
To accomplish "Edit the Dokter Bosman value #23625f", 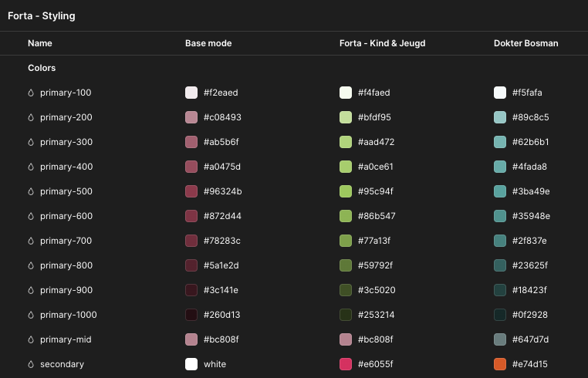I will click(530, 265).
